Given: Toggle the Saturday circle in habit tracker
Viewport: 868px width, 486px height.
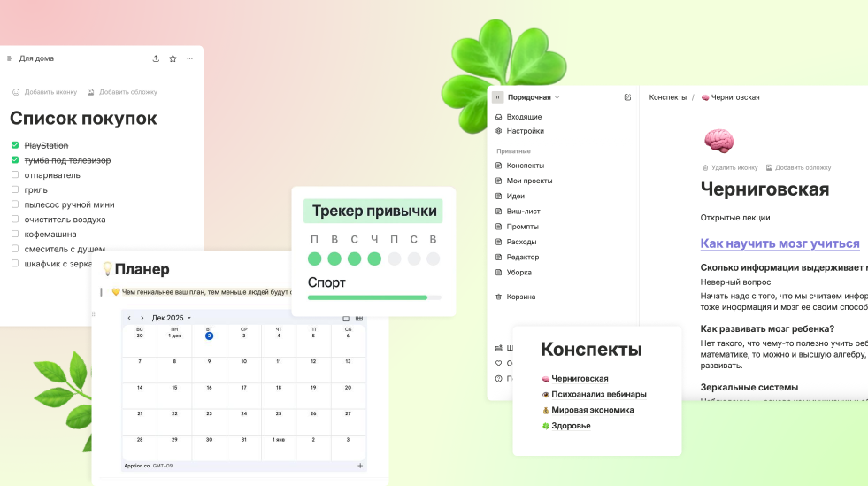Looking at the screenshot, I should tap(414, 258).
